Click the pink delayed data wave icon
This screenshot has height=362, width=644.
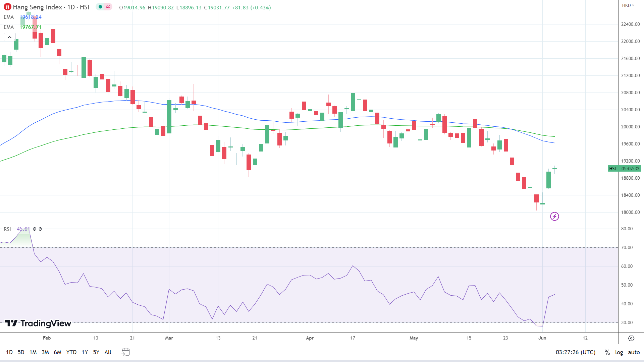point(108,7)
